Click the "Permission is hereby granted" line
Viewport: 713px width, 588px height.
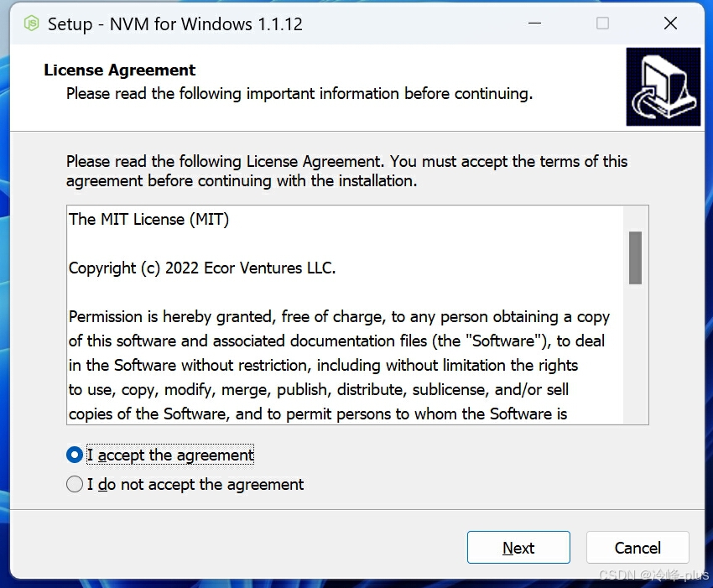pos(339,316)
